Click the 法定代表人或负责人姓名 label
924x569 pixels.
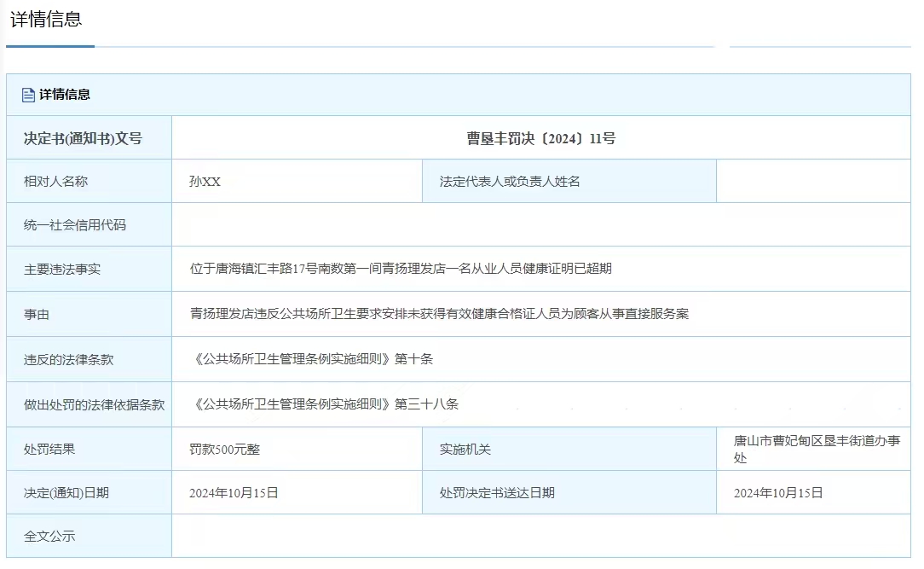pos(510,182)
